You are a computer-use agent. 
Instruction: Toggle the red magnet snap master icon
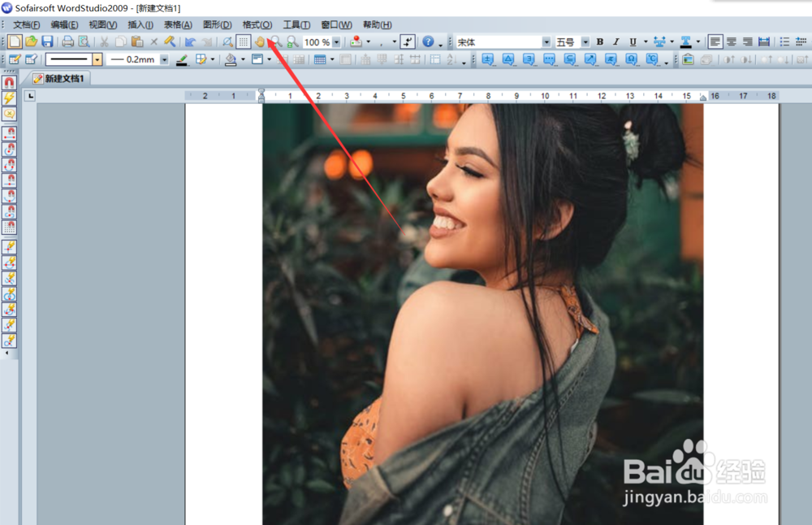[9, 82]
